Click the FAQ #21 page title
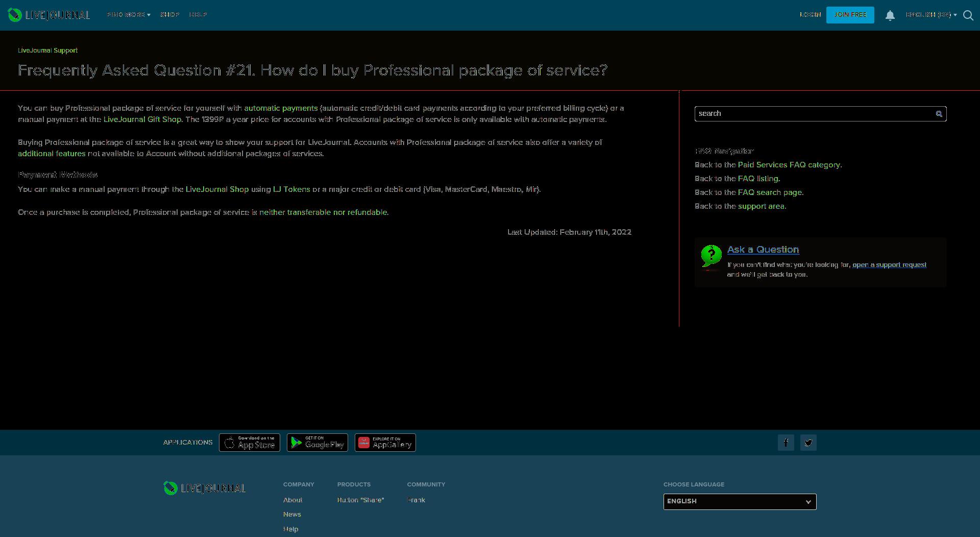This screenshot has width=980, height=537. pyautogui.click(x=313, y=70)
